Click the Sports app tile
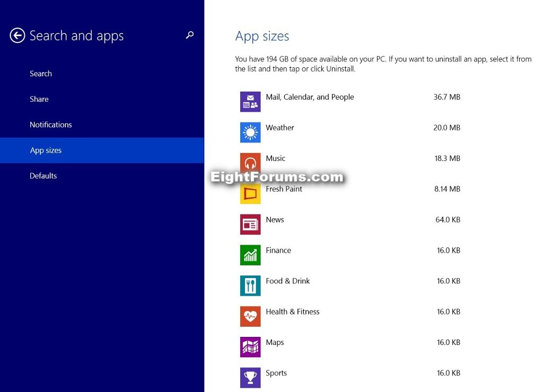 point(250,377)
